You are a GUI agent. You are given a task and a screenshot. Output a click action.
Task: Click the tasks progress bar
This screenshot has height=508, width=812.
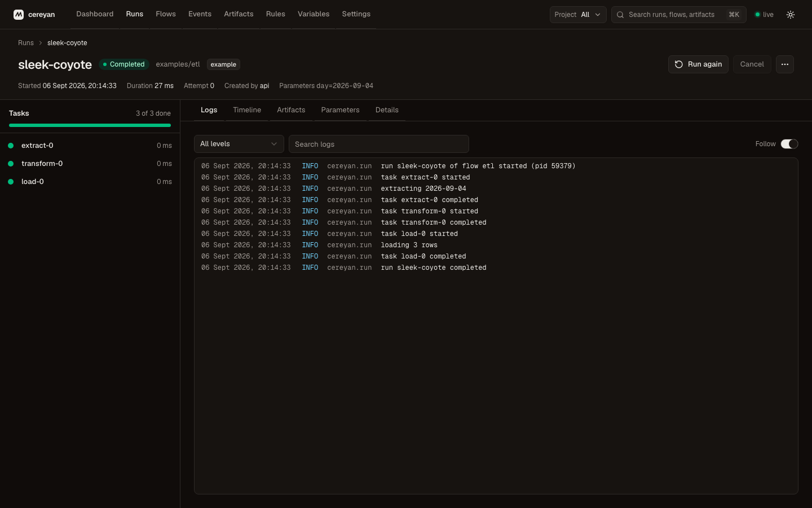pyautogui.click(x=90, y=125)
